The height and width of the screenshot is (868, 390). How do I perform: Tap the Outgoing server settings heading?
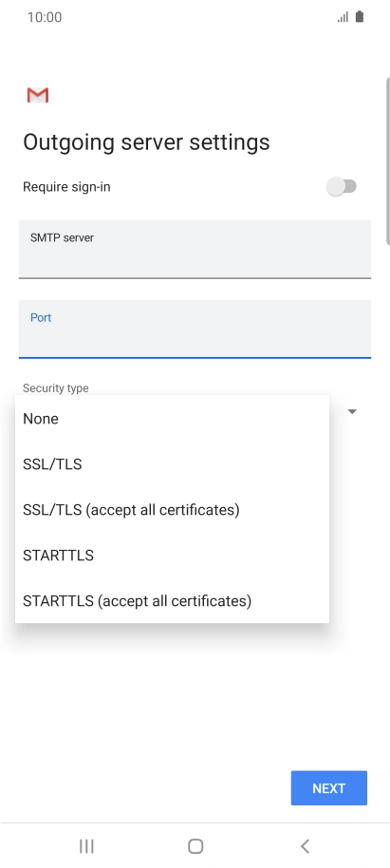[146, 142]
